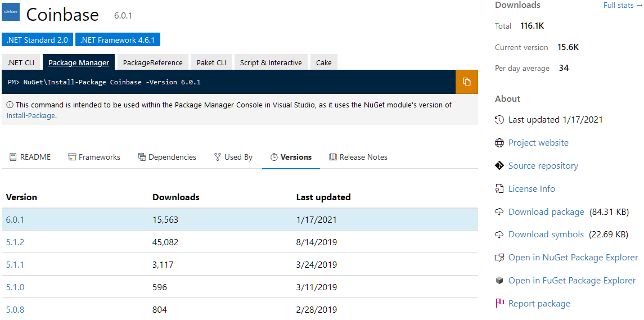This screenshot has width=644, height=320.
Task: Click the Coinbase package logo icon
Action: tap(11, 12)
